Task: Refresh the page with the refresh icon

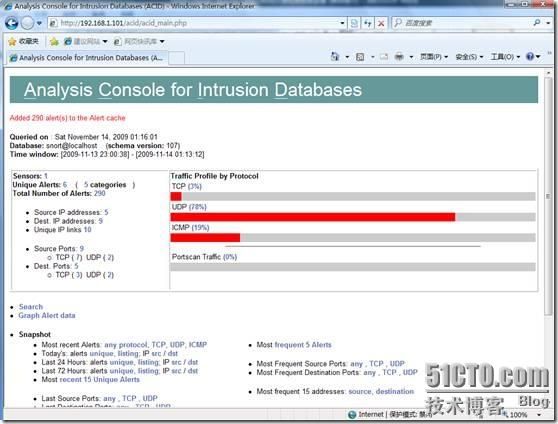Action: [368, 23]
